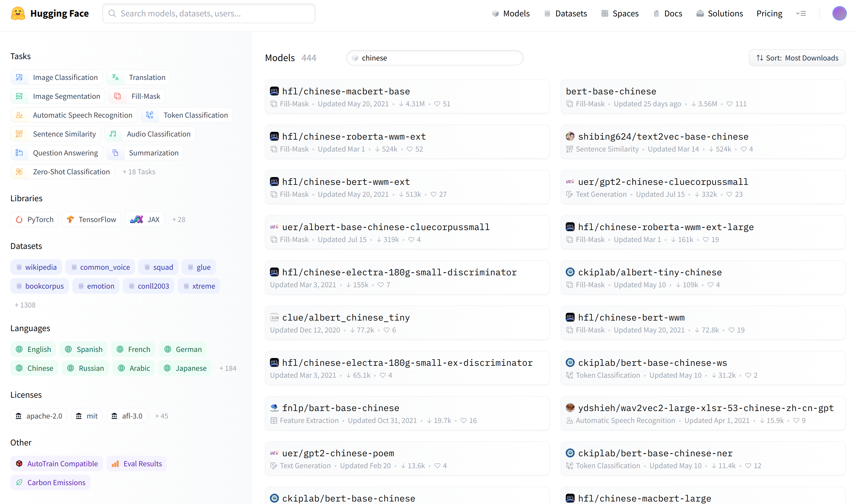Click the models filter field containing "chinese"
Image resolution: width=856 pixels, height=504 pixels.
pos(434,58)
